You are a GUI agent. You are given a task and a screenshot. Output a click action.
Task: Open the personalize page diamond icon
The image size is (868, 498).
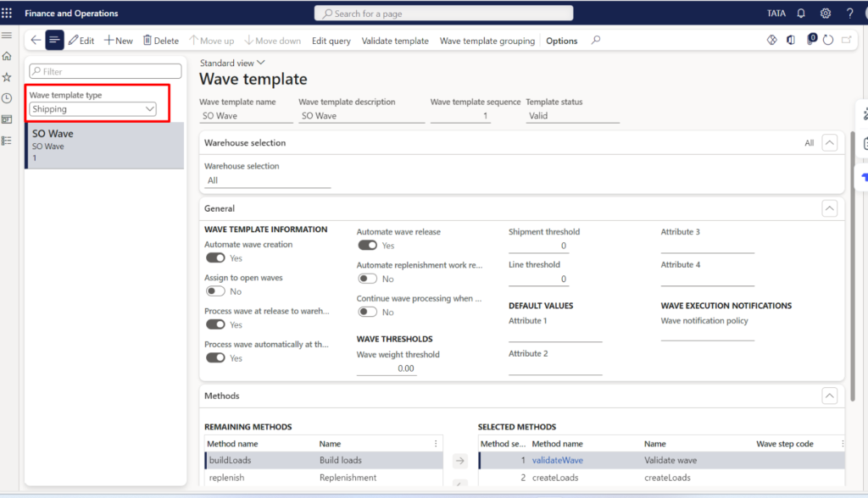(x=771, y=40)
